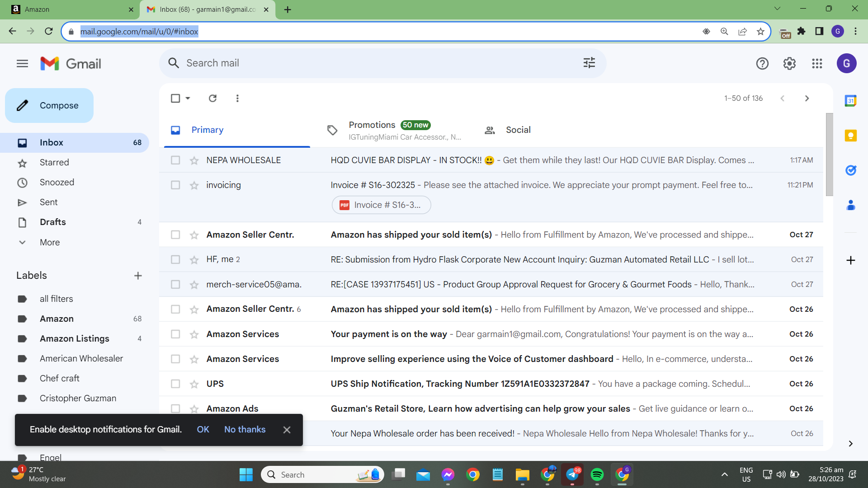This screenshot has height=488, width=868.
Task: Open the Drafts folder
Action: 52,222
